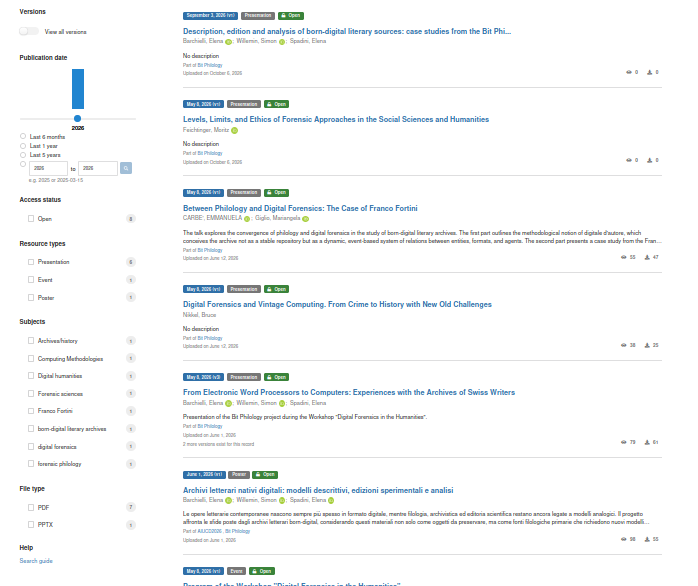Click views eye icon for Description, edition record
698x586 pixels.
(629, 72)
